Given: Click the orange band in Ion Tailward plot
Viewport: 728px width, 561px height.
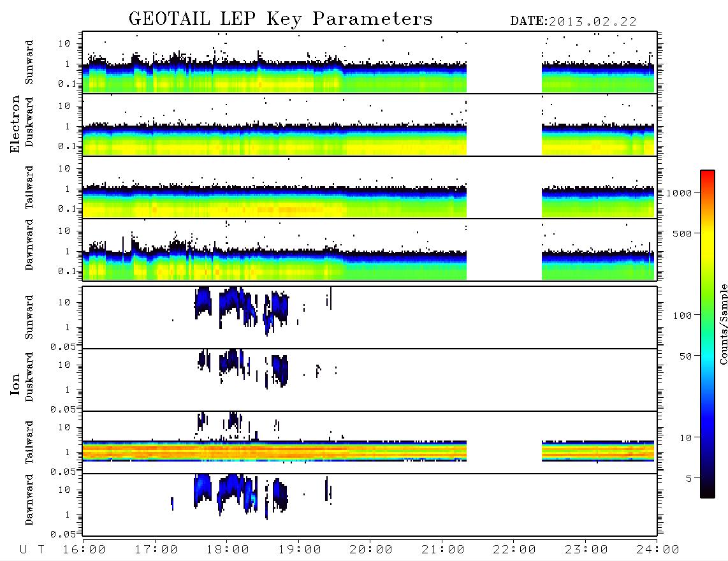Looking at the screenshot, I should pos(274,451).
